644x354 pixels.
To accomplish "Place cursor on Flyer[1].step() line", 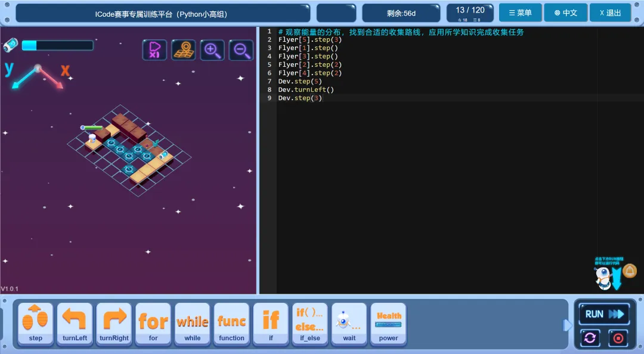I will [308, 48].
